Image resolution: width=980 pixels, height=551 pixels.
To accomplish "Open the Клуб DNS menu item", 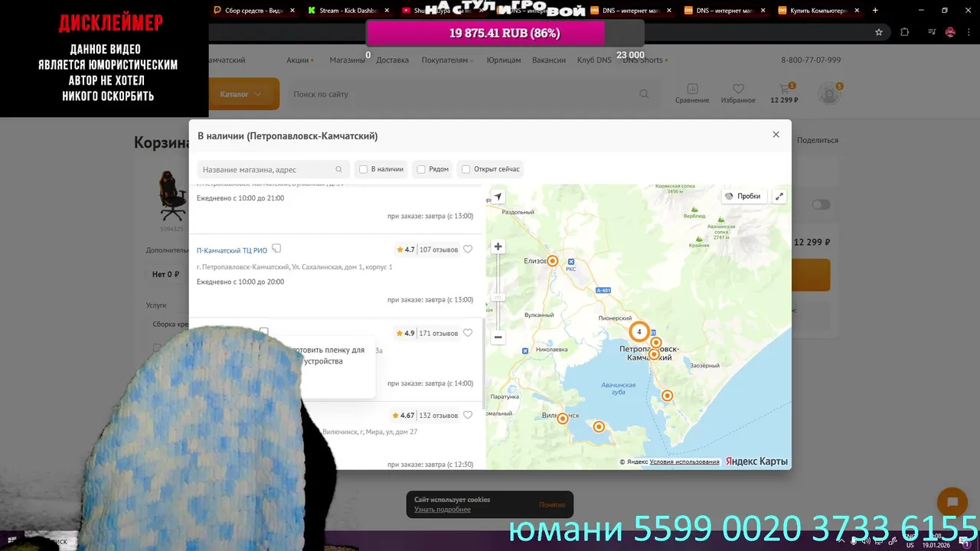I will point(594,60).
